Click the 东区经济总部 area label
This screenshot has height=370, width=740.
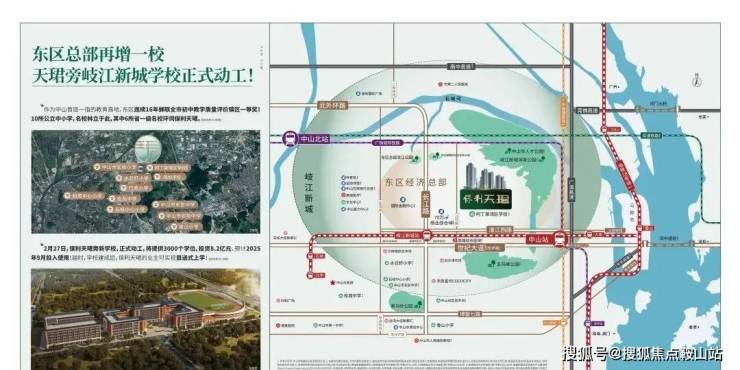pos(415,182)
